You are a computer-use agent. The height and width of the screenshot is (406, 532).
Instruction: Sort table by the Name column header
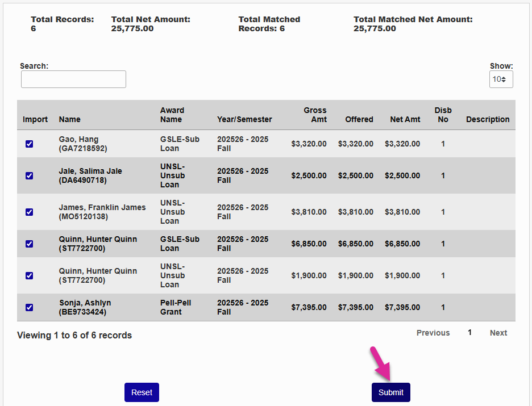(69, 120)
